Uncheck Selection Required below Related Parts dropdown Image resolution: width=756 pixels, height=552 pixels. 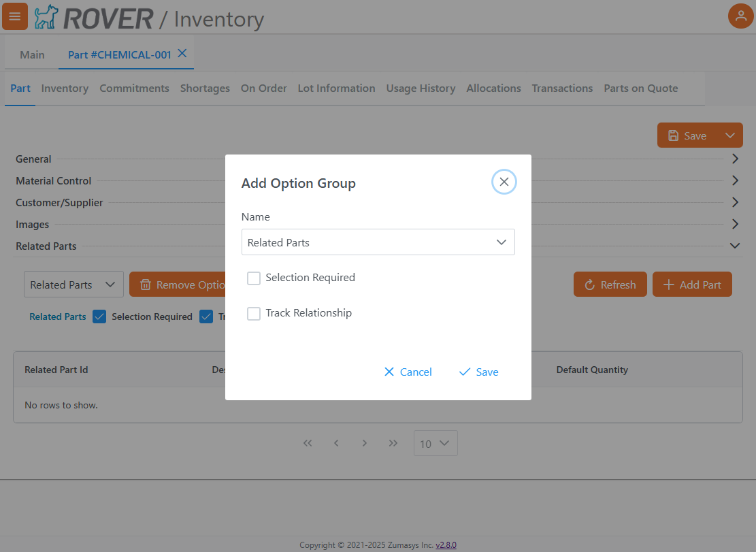[99, 316]
